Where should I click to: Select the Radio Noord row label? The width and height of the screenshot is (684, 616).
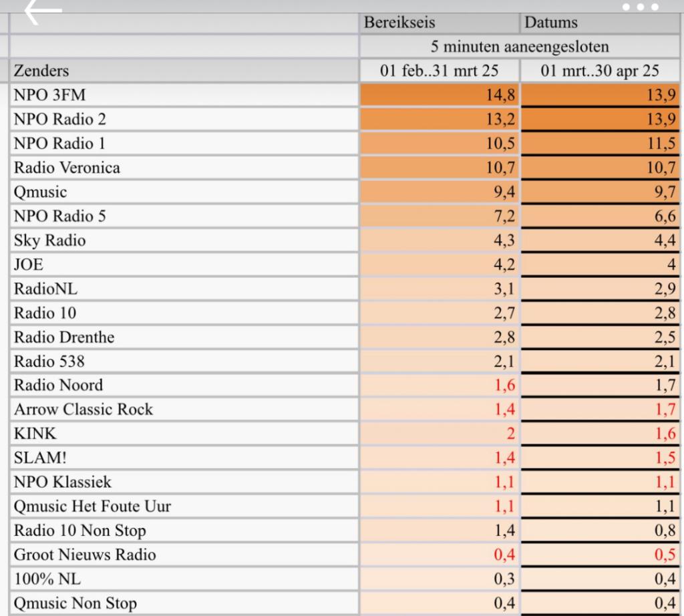(184, 385)
